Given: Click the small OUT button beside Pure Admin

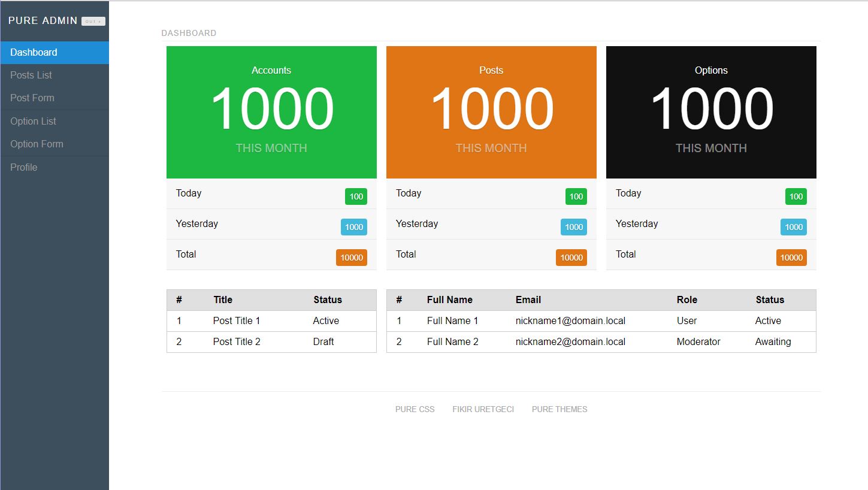Looking at the screenshot, I should tap(93, 22).
